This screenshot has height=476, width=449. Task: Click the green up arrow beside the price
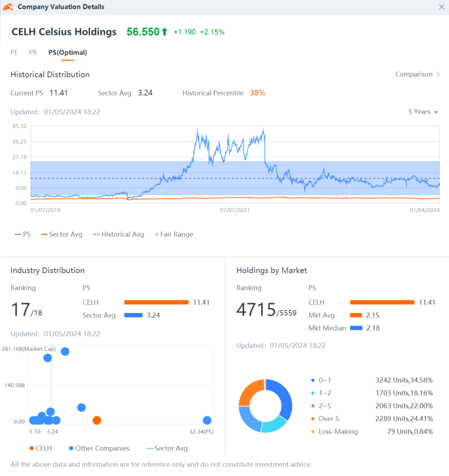[164, 32]
